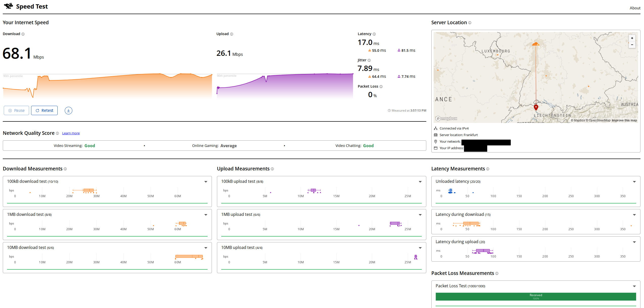Expand the Unloaded latency panel
Screen dimensions: 644x308
point(634,182)
